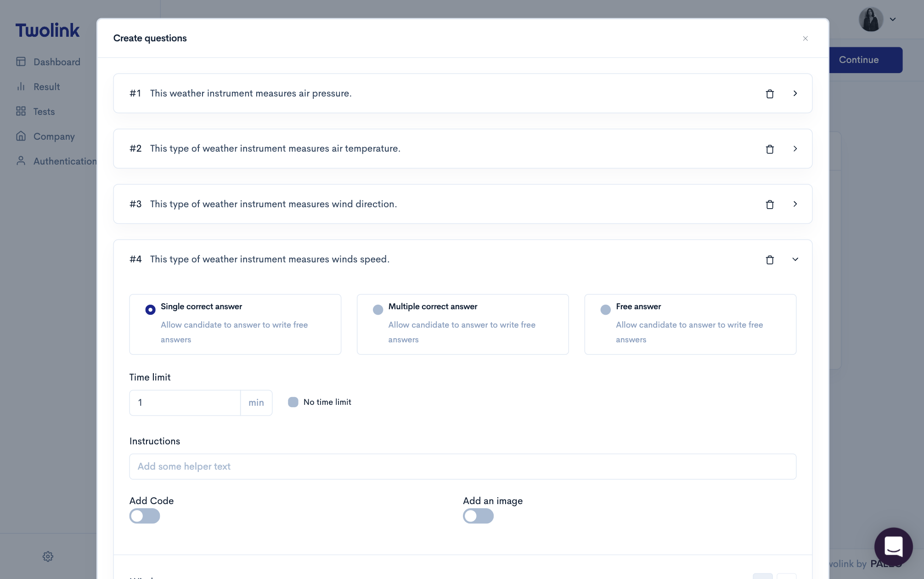924x579 pixels.
Task: Close the Create questions dialog
Action: 805,39
